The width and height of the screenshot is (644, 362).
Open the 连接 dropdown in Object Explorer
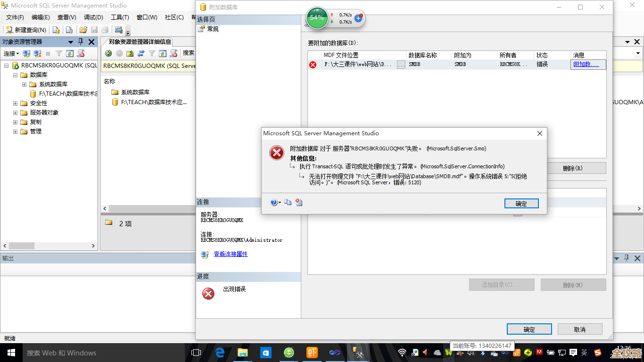[x=11, y=54]
